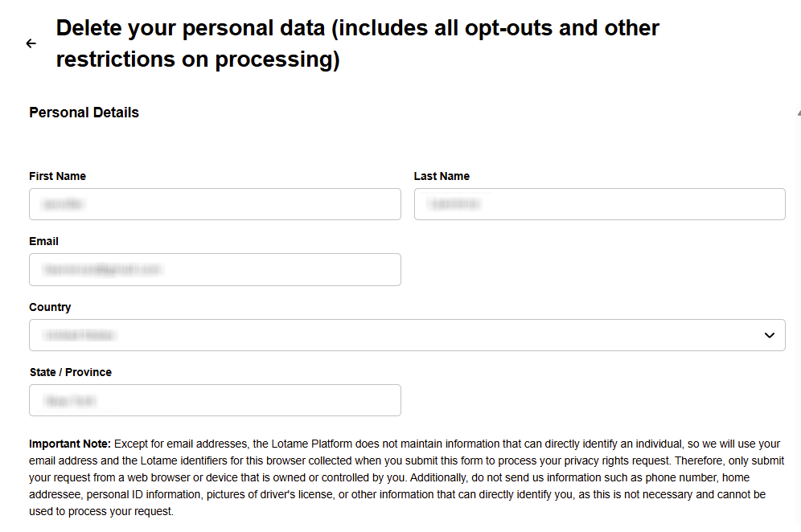801x532 pixels.
Task: Click the scrollbar up arrow at right edge
Action: (x=798, y=115)
